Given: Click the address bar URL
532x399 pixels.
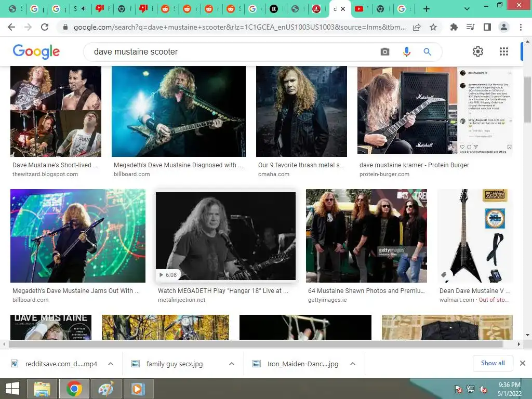Looking at the screenshot, I should (239, 27).
